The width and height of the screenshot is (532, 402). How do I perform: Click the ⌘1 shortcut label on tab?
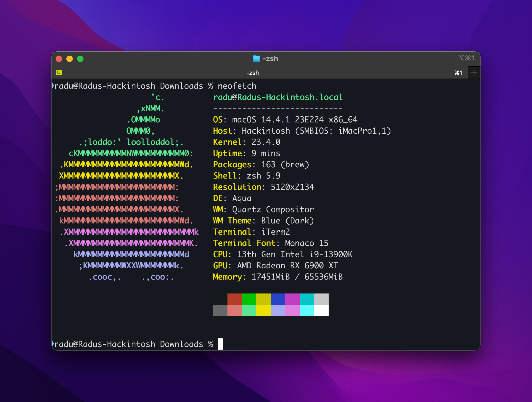click(x=458, y=73)
